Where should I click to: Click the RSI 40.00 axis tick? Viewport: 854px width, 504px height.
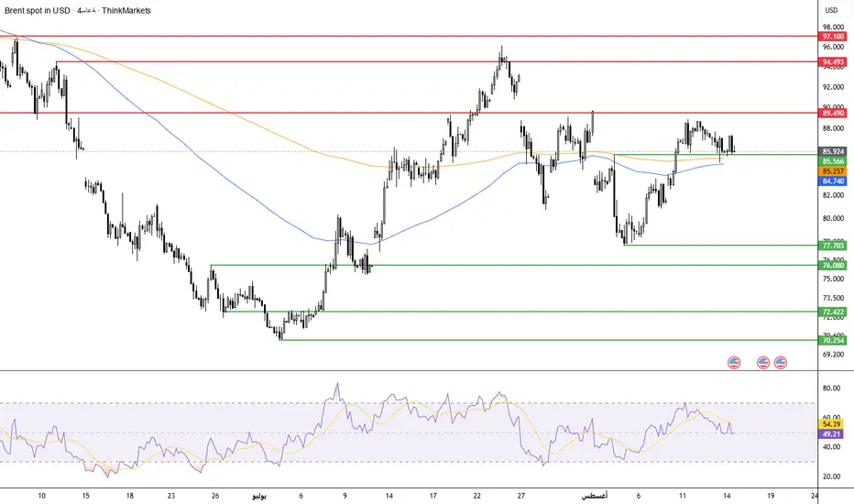[831, 447]
